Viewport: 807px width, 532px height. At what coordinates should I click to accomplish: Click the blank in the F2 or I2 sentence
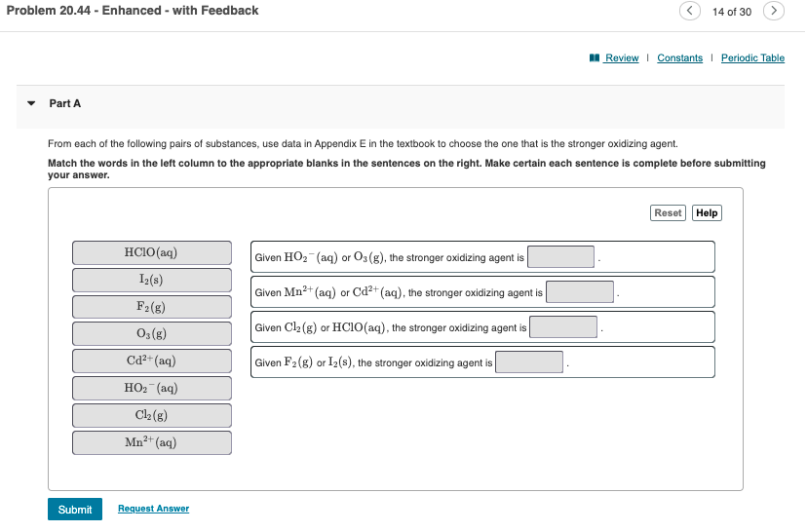[x=529, y=362]
